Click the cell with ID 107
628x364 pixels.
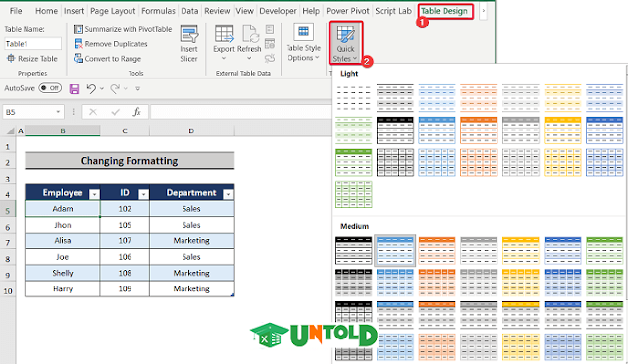125,240
